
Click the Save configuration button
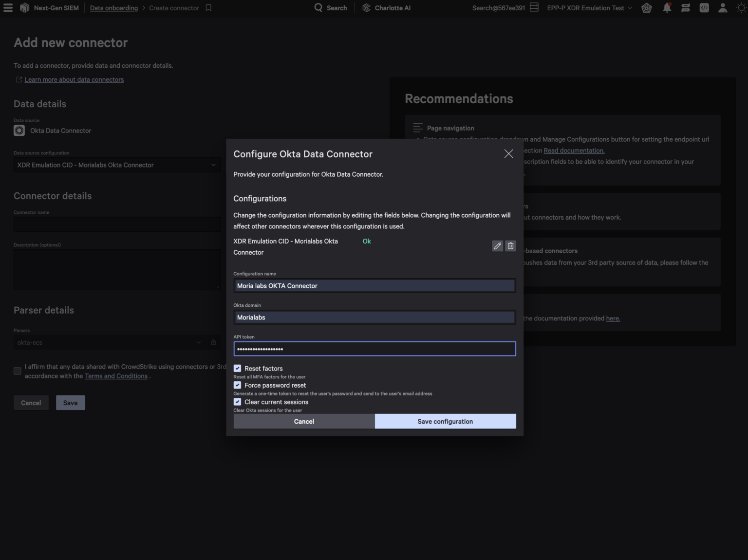tap(445, 421)
